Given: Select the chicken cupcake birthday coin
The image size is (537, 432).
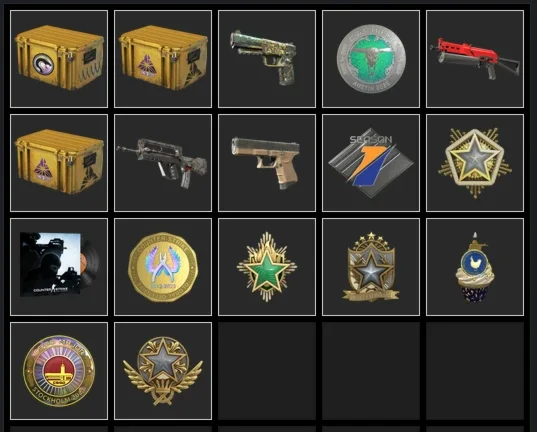Looking at the screenshot, I should click(x=475, y=267).
